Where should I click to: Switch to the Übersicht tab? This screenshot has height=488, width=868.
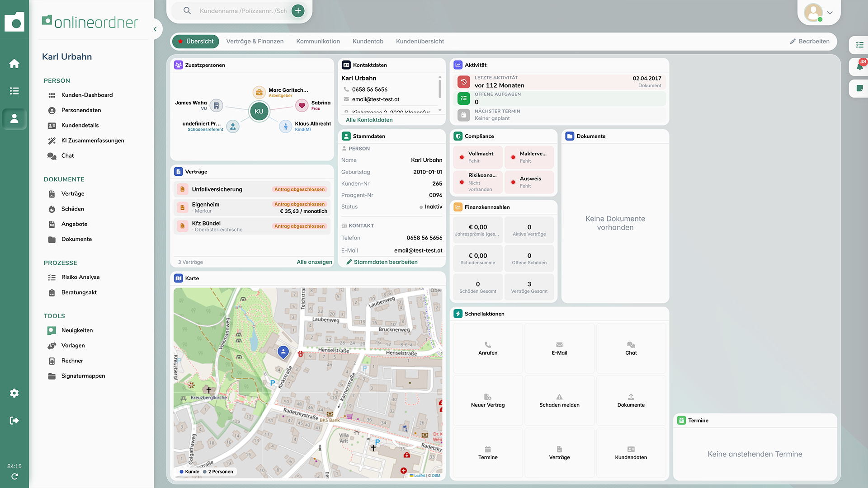196,41
